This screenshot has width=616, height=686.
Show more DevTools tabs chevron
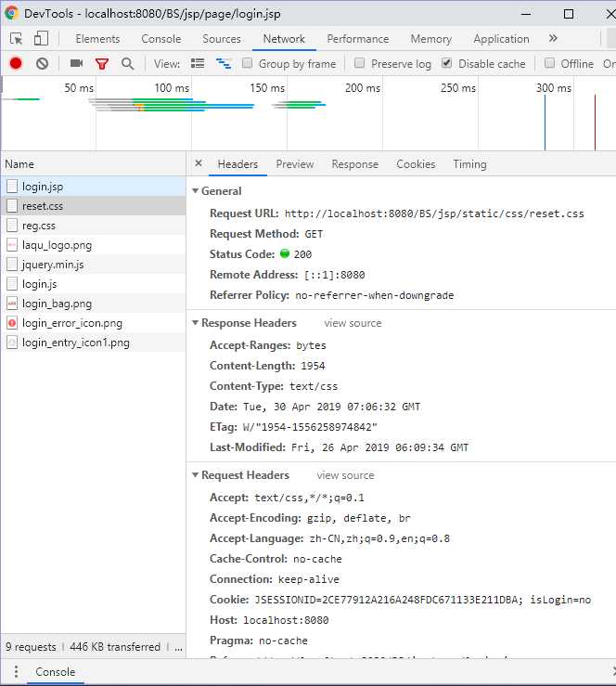point(553,38)
